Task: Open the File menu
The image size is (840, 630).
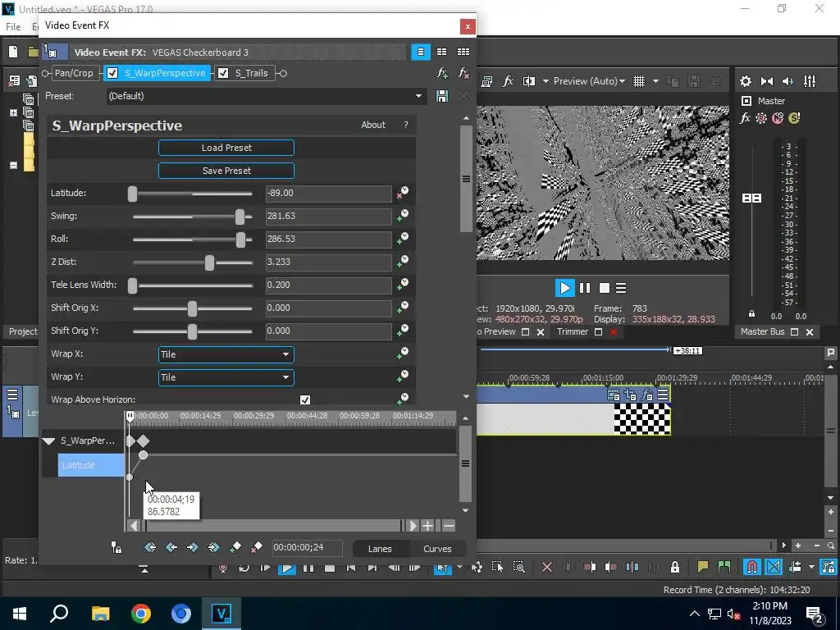Action: [x=13, y=26]
